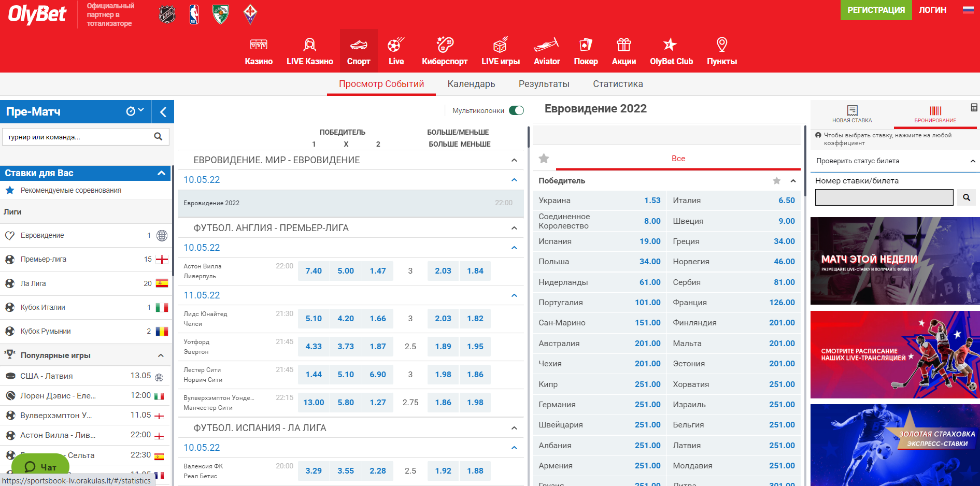Select the БРОНИРОВАНИЕ tab

(935, 114)
